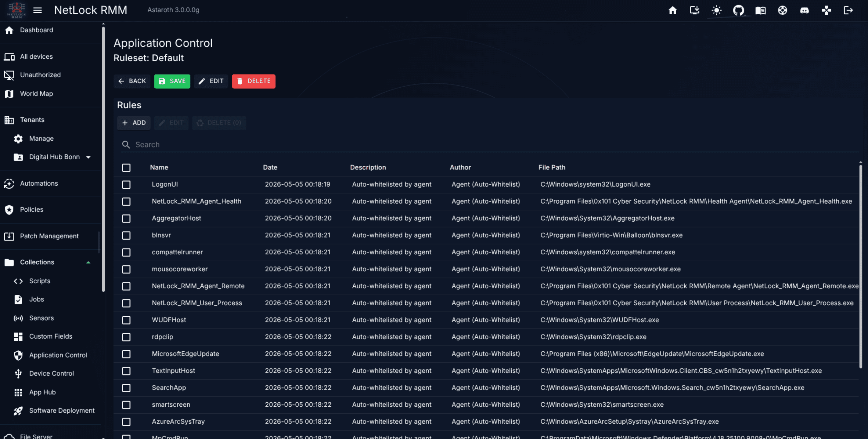Collapse the Collections section arrow
Image resolution: width=868 pixels, height=439 pixels.
click(x=88, y=262)
